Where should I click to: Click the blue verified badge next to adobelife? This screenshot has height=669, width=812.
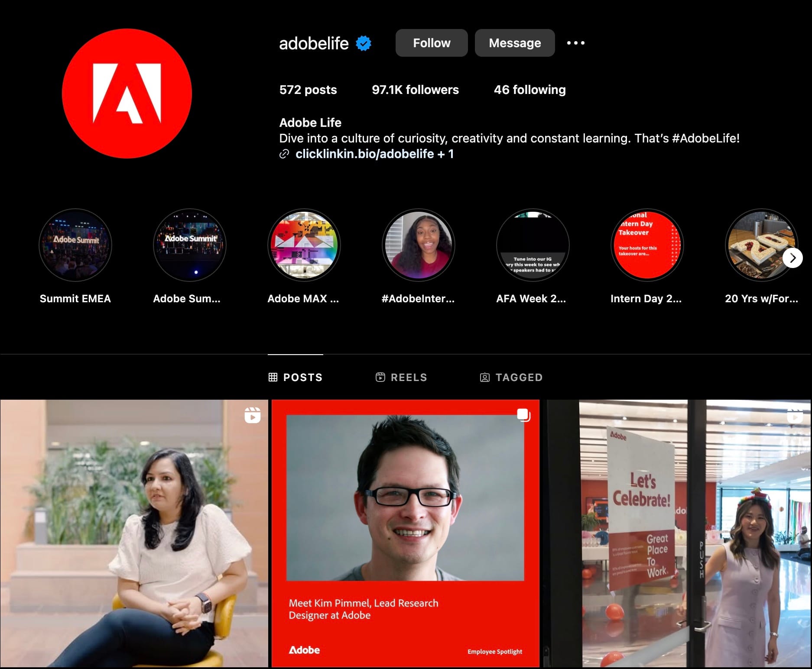pos(363,43)
